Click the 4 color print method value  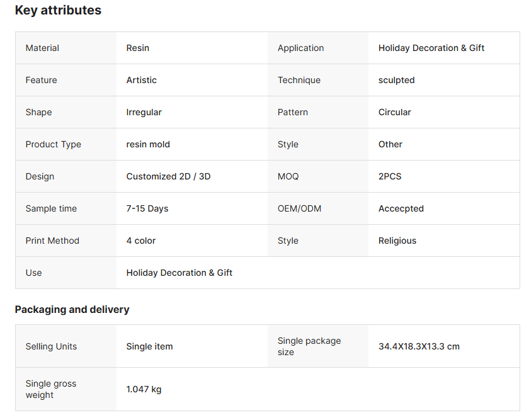pyautogui.click(x=141, y=241)
